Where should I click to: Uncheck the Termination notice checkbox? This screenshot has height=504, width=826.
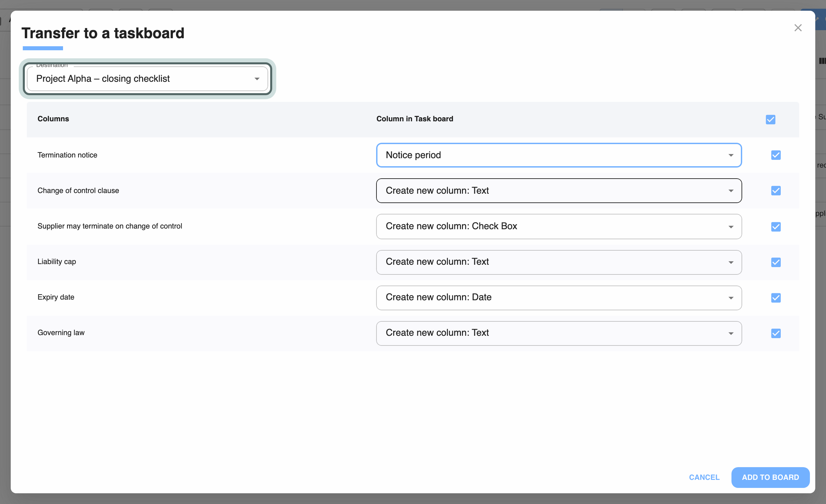[776, 155]
